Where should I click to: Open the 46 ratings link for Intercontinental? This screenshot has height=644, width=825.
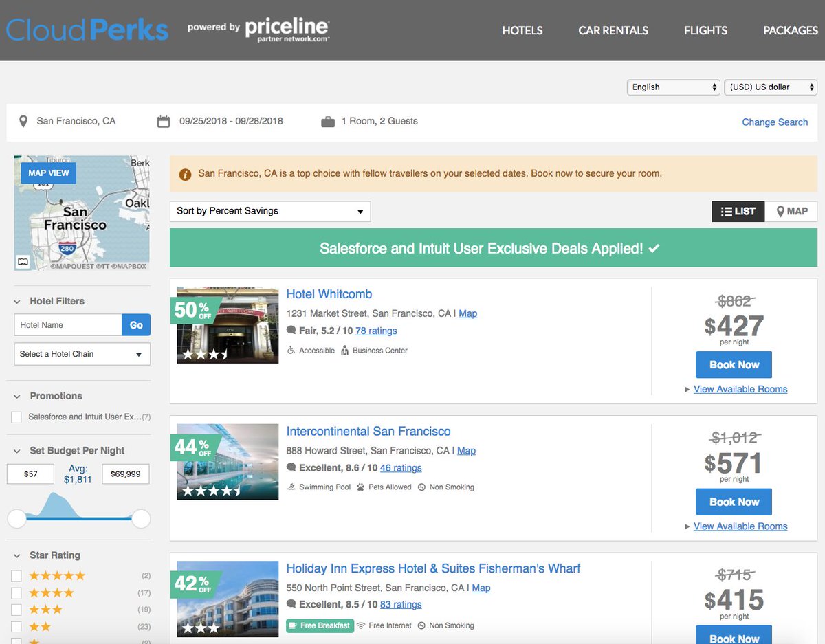click(401, 468)
